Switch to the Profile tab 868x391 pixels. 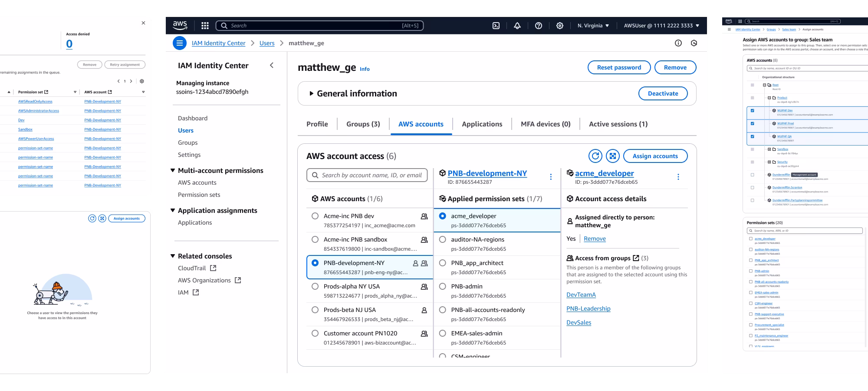(317, 124)
